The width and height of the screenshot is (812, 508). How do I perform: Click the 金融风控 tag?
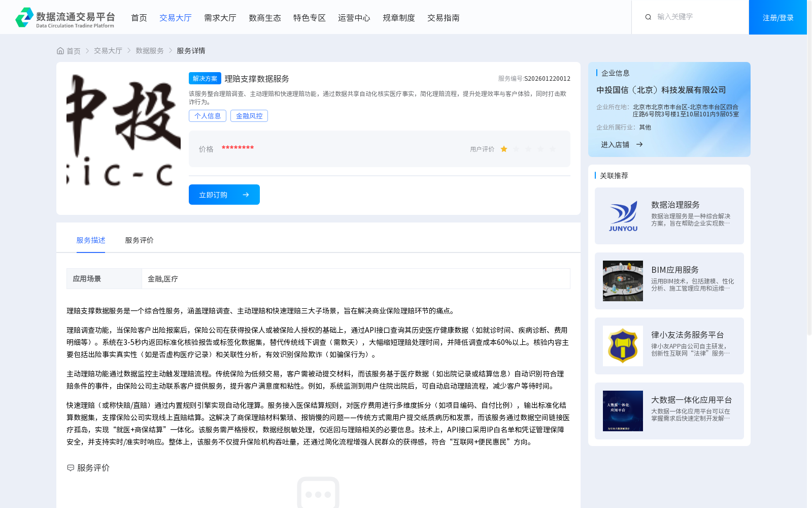[x=249, y=116]
